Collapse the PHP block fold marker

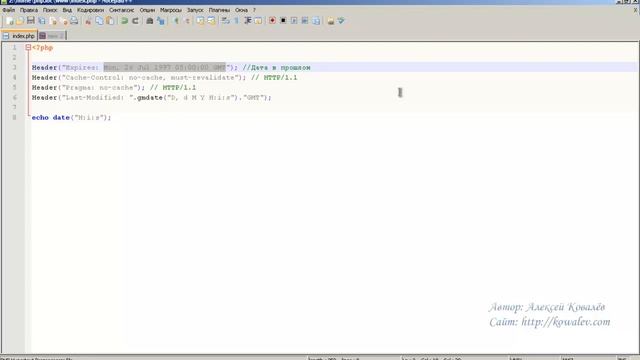28,47
